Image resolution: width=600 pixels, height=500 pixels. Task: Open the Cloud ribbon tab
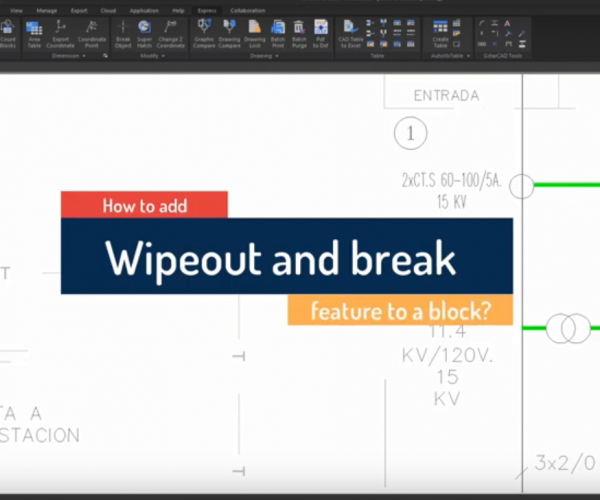108,11
